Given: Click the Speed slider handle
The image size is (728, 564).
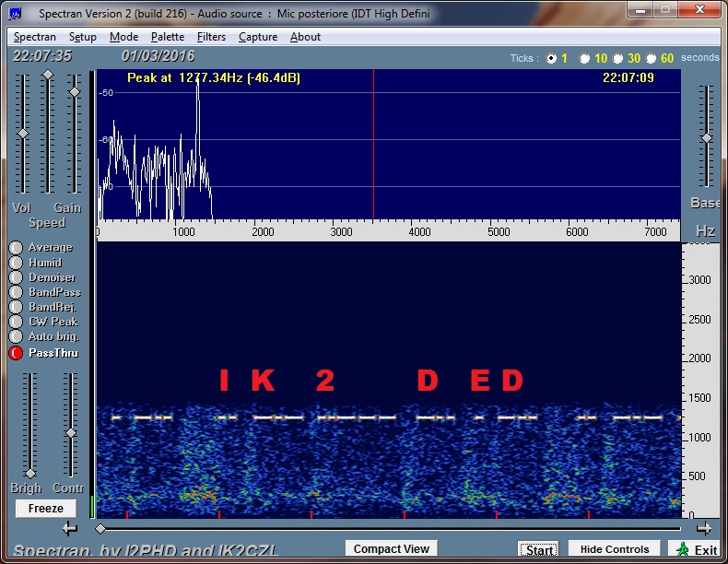Looking at the screenshot, I should (47, 75).
